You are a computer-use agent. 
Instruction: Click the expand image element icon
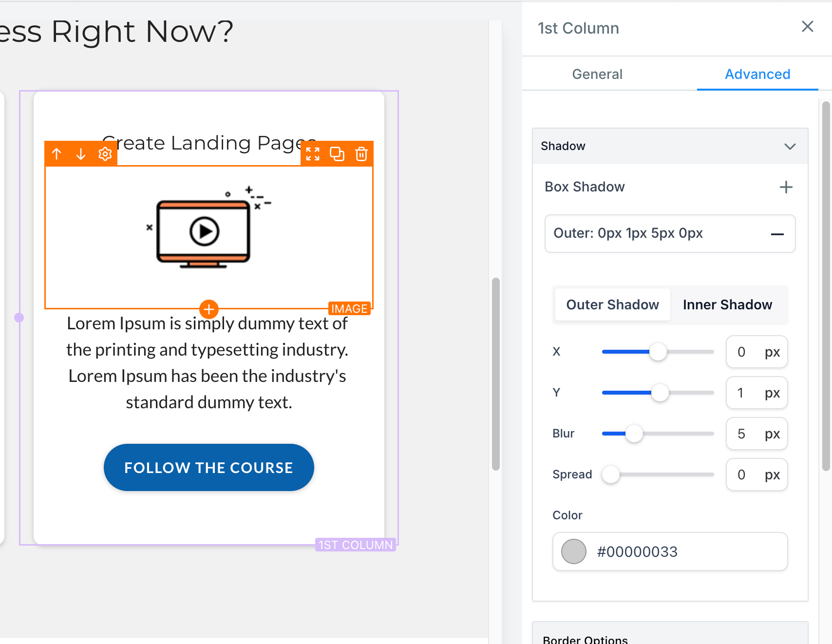pyautogui.click(x=313, y=154)
